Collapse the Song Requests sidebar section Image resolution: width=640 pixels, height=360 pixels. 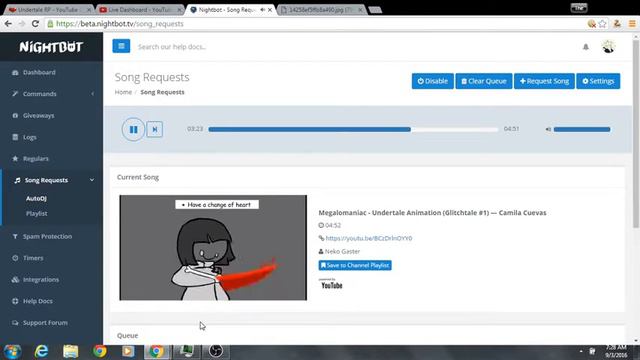(51, 180)
